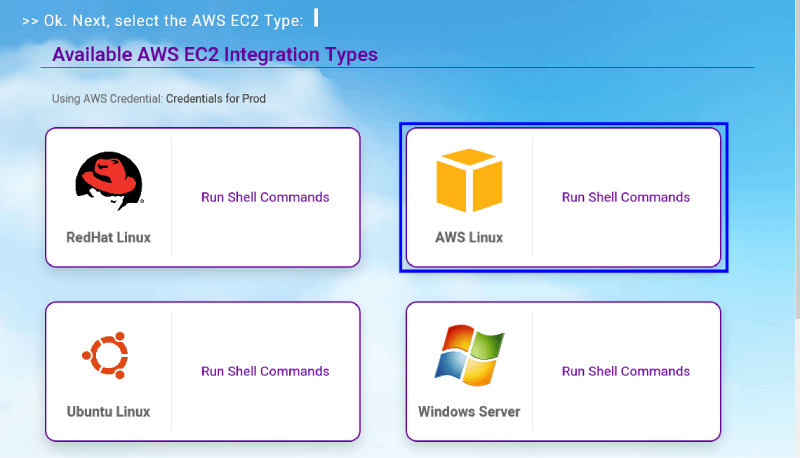
Task: Select Run Shell Commands for AWS Linux
Action: tap(626, 197)
